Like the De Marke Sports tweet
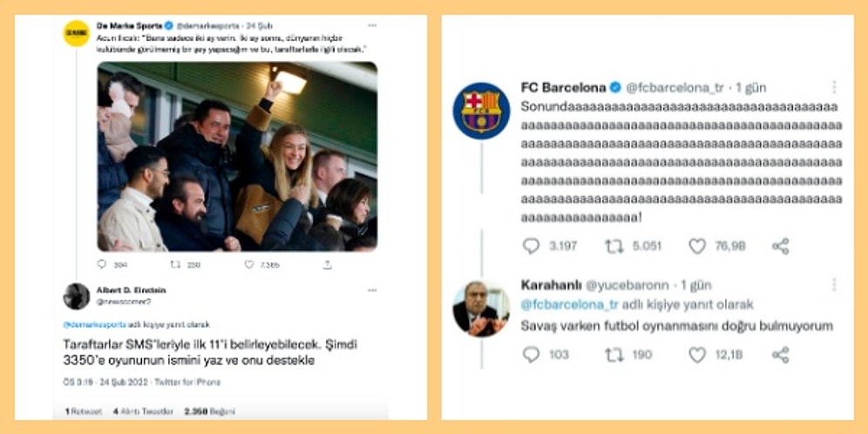 (249, 264)
